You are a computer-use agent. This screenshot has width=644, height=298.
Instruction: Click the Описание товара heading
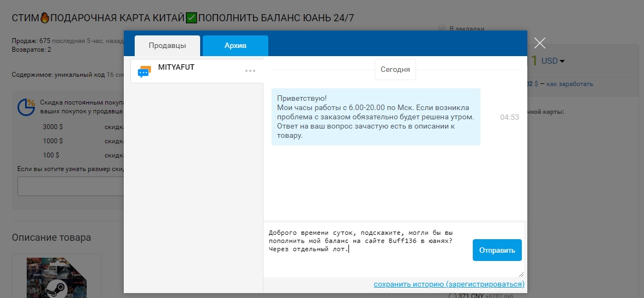click(x=51, y=238)
